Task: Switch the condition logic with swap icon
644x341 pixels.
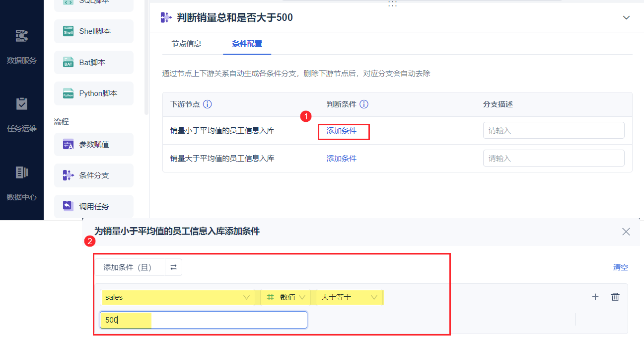Action: click(x=173, y=267)
